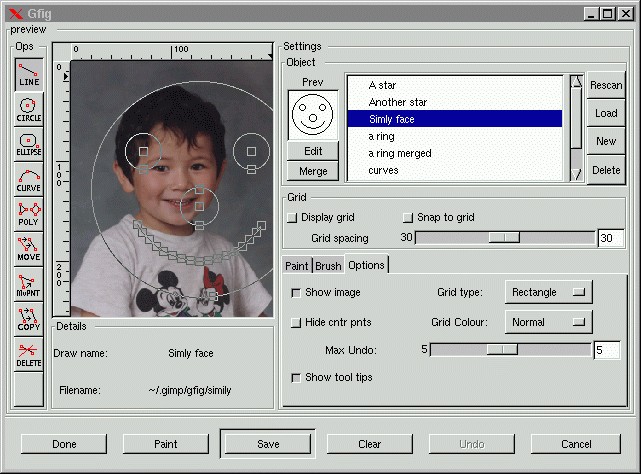This screenshot has height=474, width=641.
Task: Choose the Delete object tool
Action: tap(29, 355)
